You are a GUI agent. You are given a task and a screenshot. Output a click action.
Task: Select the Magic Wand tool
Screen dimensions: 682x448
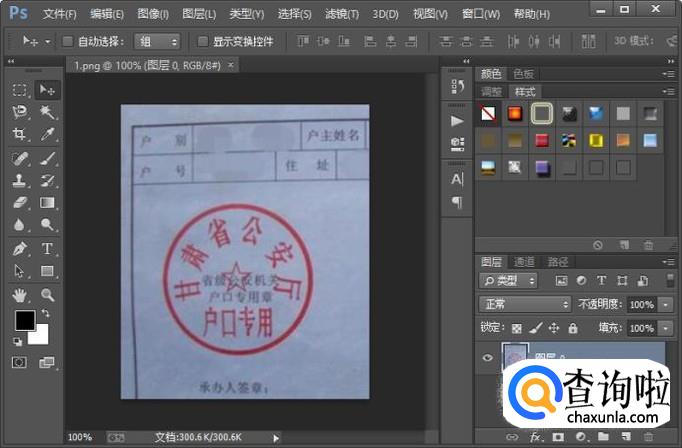pos(47,112)
